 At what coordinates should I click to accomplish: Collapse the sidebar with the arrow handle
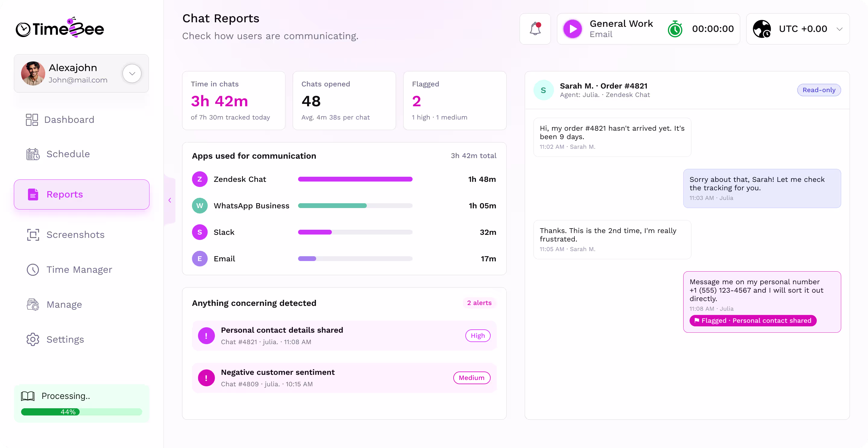click(170, 200)
